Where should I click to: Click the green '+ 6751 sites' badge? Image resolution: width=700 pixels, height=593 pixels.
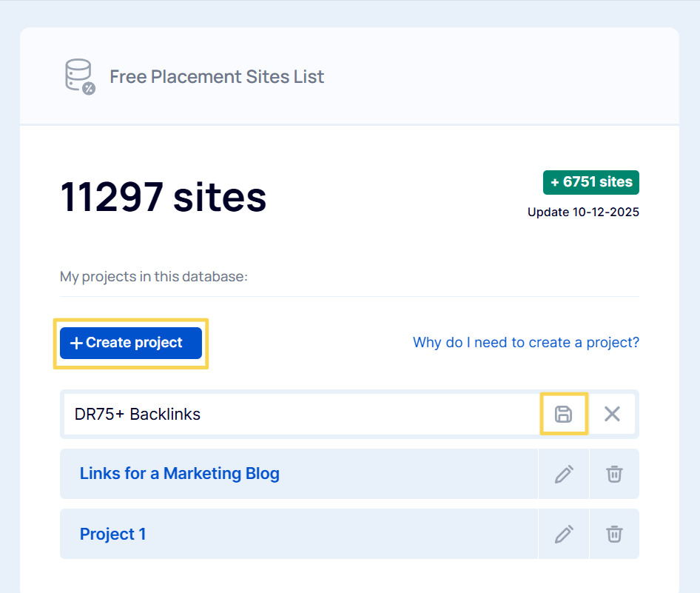point(590,182)
